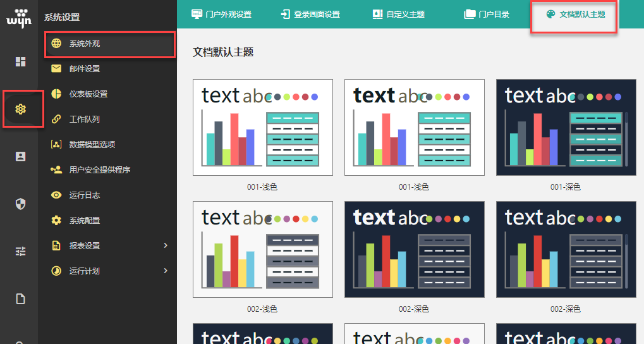644x344 pixels.
Task: Open the dashboard grid icon in left rail
Action: click(21, 61)
